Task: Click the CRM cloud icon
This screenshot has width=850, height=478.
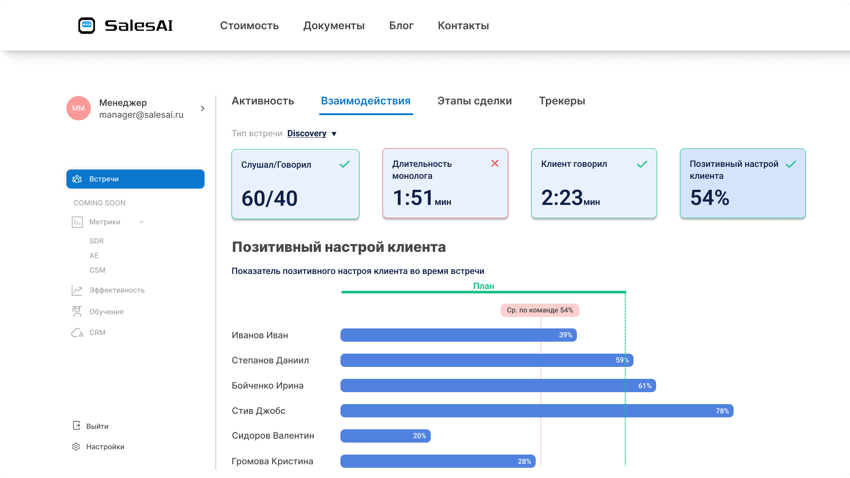Action: click(77, 332)
